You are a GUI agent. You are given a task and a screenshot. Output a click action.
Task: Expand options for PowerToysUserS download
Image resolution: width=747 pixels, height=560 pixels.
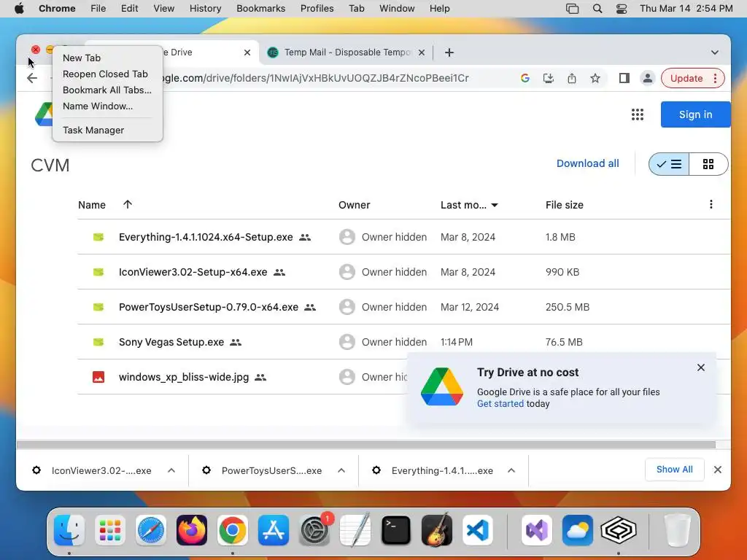[341, 470]
